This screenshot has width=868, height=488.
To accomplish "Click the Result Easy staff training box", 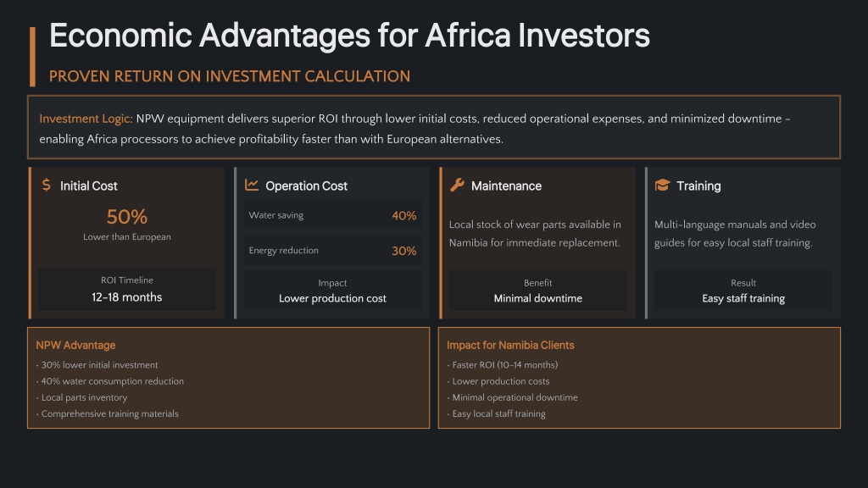I will point(743,291).
